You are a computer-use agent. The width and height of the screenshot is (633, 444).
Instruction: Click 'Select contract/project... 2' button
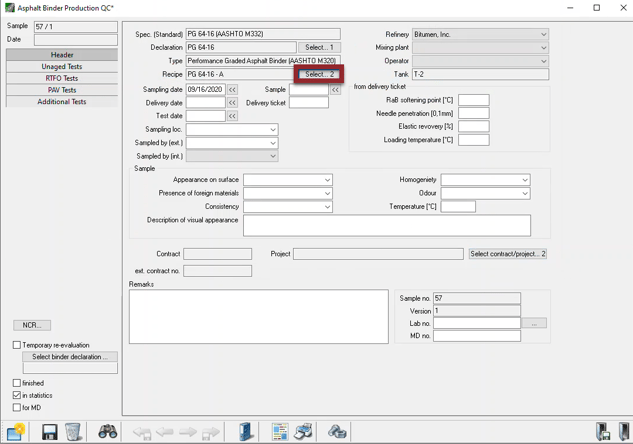[x=508, y=254]
